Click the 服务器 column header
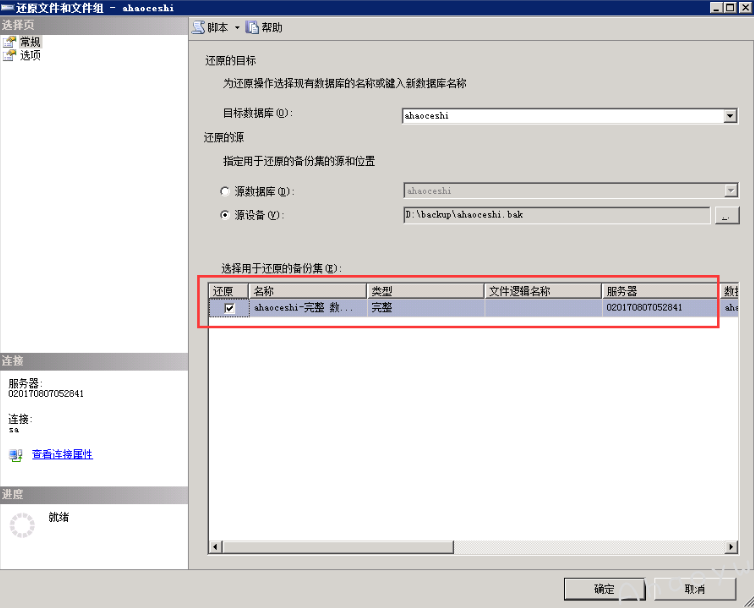The image size is (754, 608). pos(658,291)
